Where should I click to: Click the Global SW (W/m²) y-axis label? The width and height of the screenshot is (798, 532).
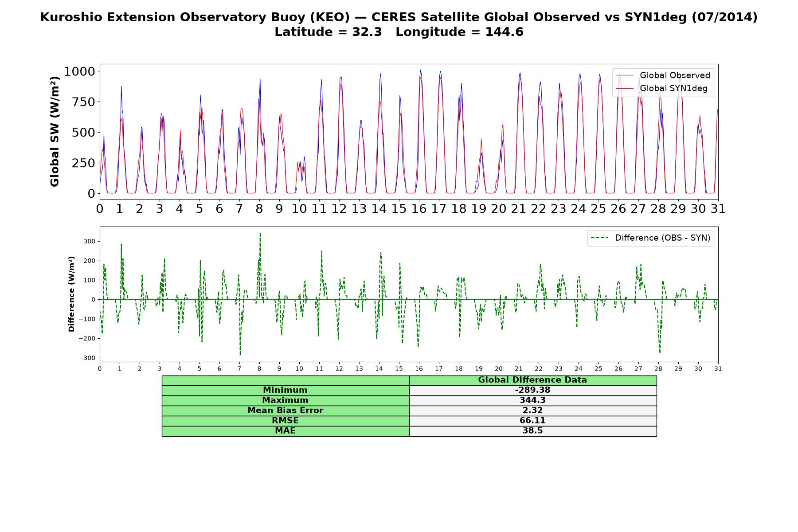55,132
